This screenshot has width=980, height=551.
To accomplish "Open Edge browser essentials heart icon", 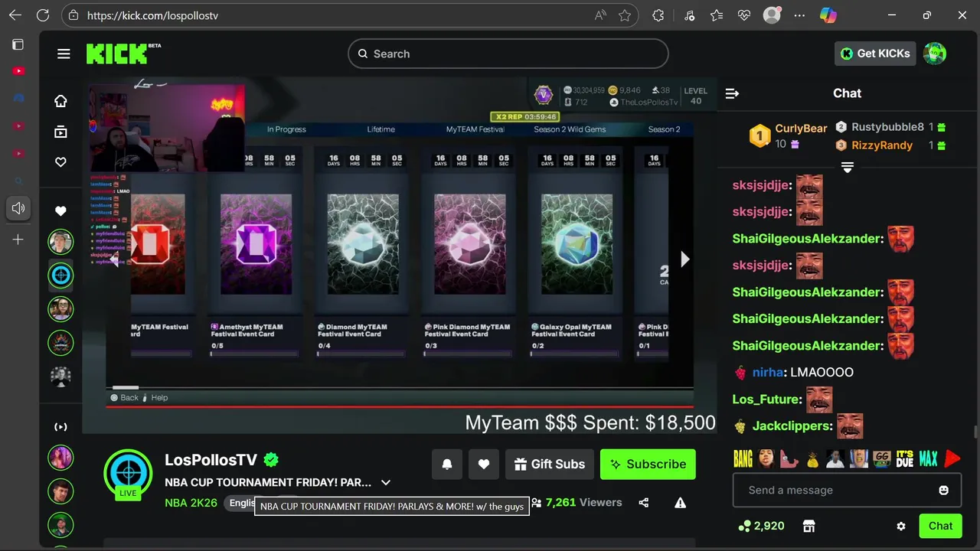I will point(744,15).
